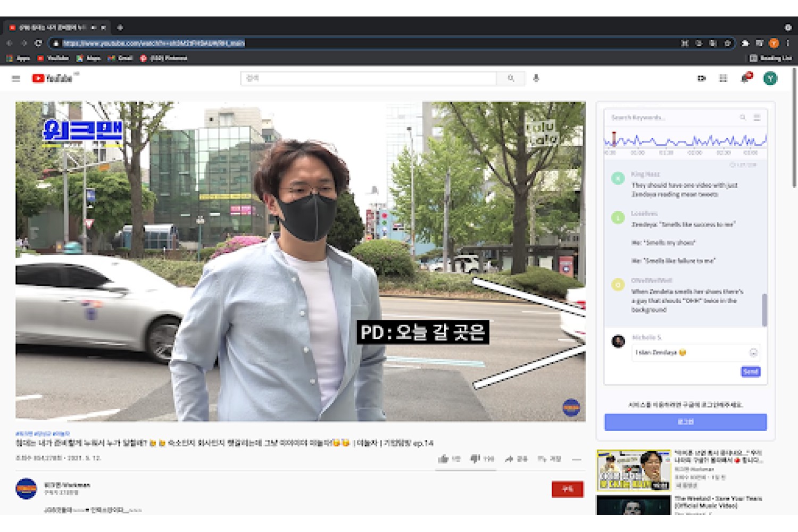Open the create video camera icon

pyautogui.click(x=702, y=78)
